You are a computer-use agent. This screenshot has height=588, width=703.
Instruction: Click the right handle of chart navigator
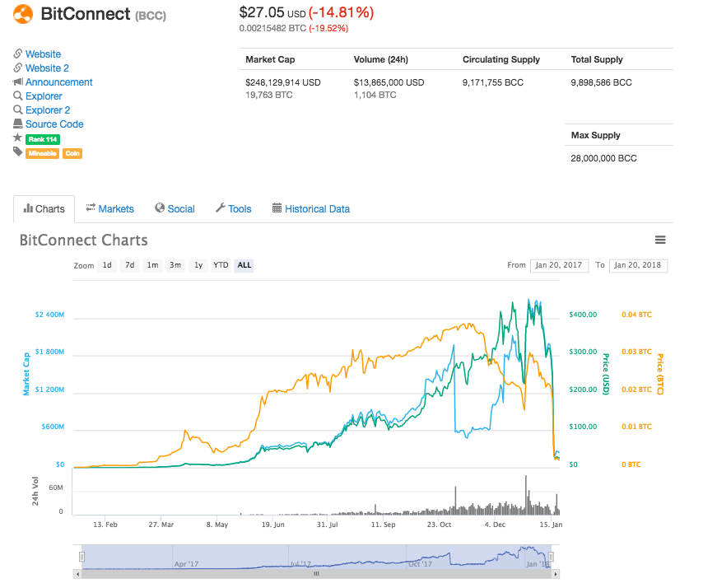point(551,557)
